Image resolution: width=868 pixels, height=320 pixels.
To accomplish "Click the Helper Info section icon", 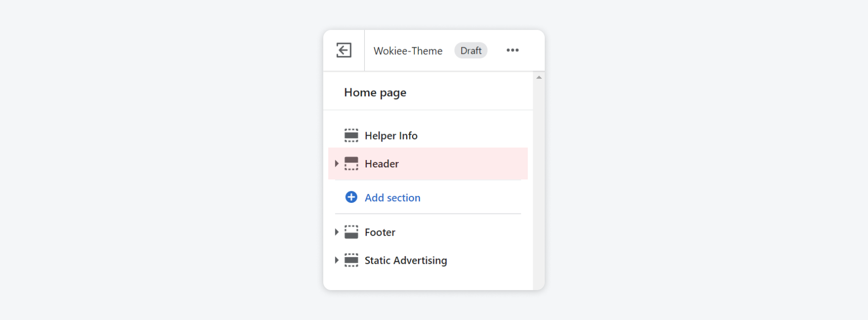I will click(351, 136).
